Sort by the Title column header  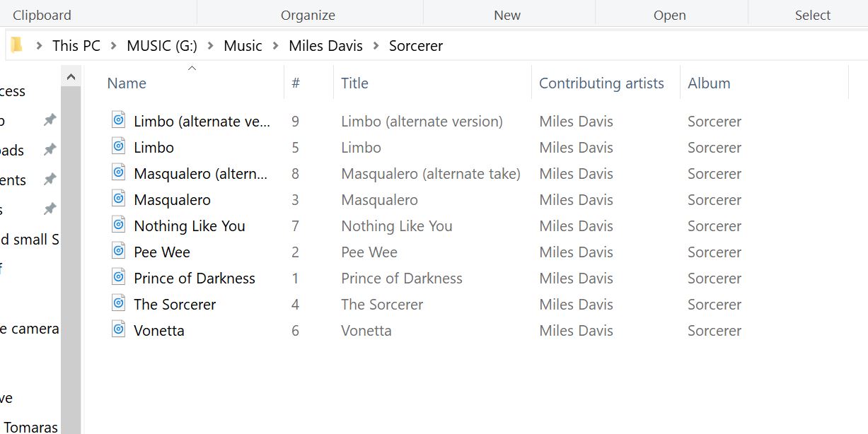354,83
